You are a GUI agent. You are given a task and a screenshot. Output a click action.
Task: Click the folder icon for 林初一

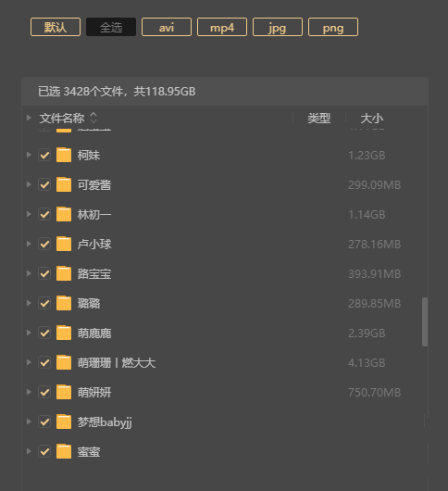64,214
